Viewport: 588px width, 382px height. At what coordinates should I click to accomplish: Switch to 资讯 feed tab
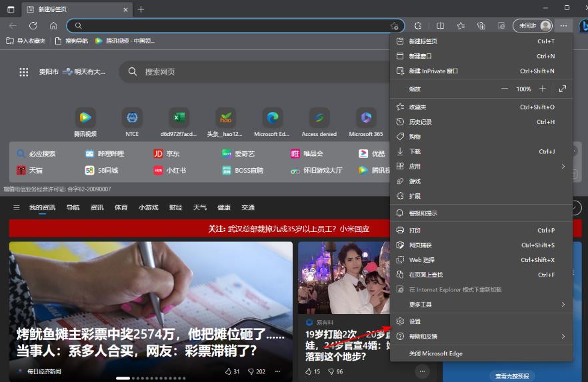coord(97,207)
